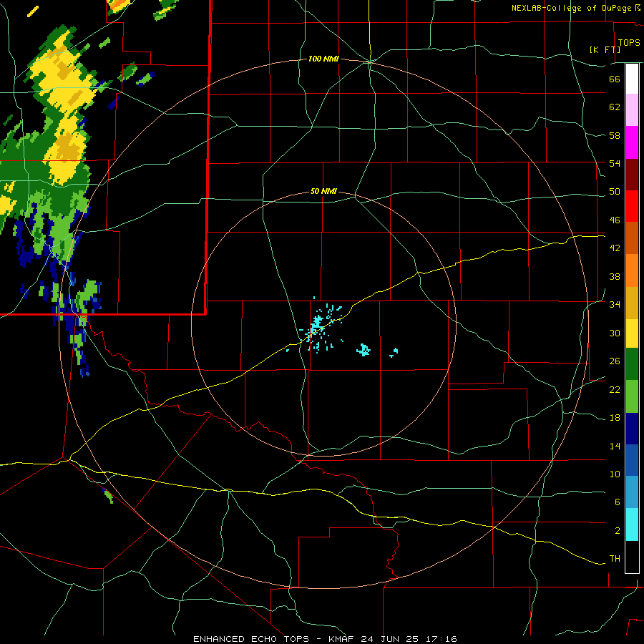Select the magenta swatch in the color scale

(632, 142)
